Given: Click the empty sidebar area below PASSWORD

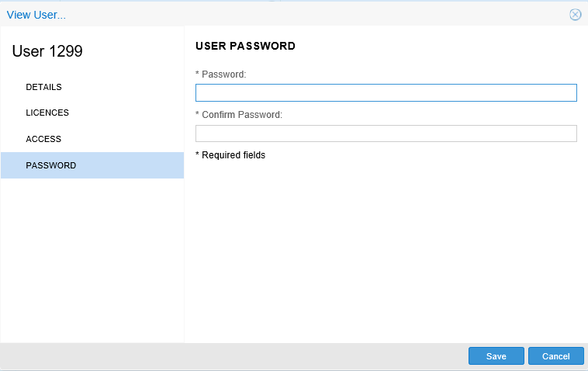Looking at the screenshot, I should tap(92, 256).
